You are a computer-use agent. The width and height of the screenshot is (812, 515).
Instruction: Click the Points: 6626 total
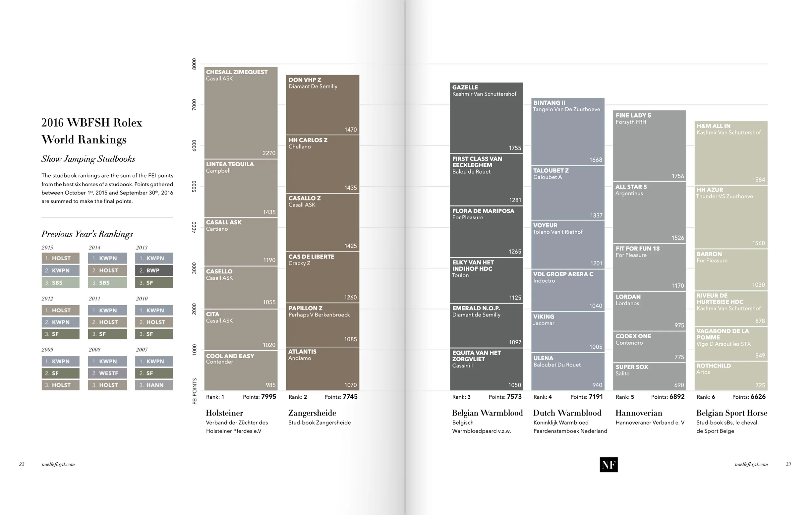point(749,397)
